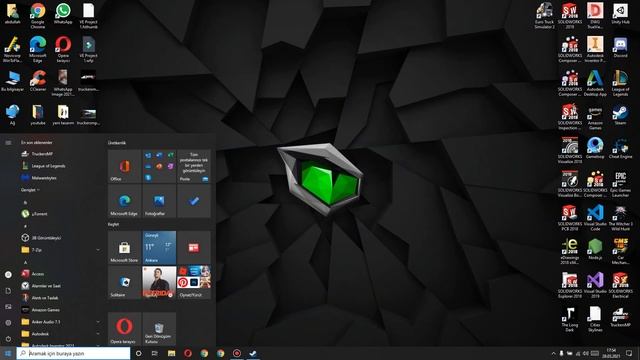Open Opera from the taskbar
640x360 pixels.
tap(188, 353)
